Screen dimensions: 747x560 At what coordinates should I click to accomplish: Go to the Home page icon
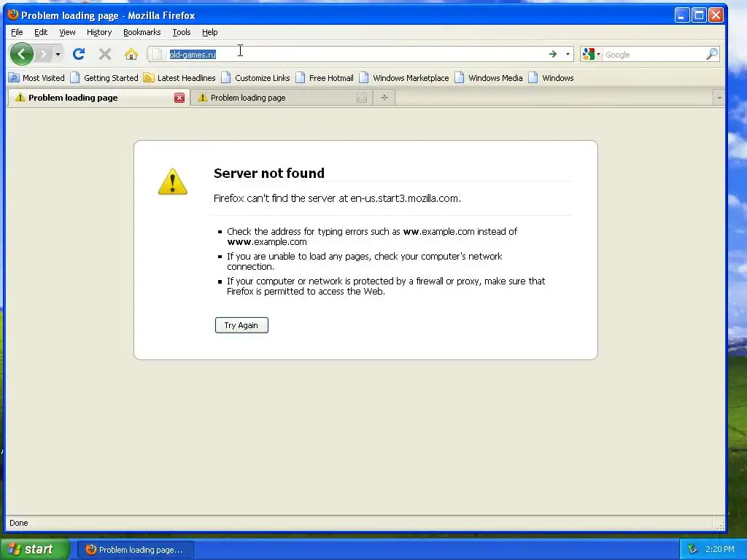point(131,54)
